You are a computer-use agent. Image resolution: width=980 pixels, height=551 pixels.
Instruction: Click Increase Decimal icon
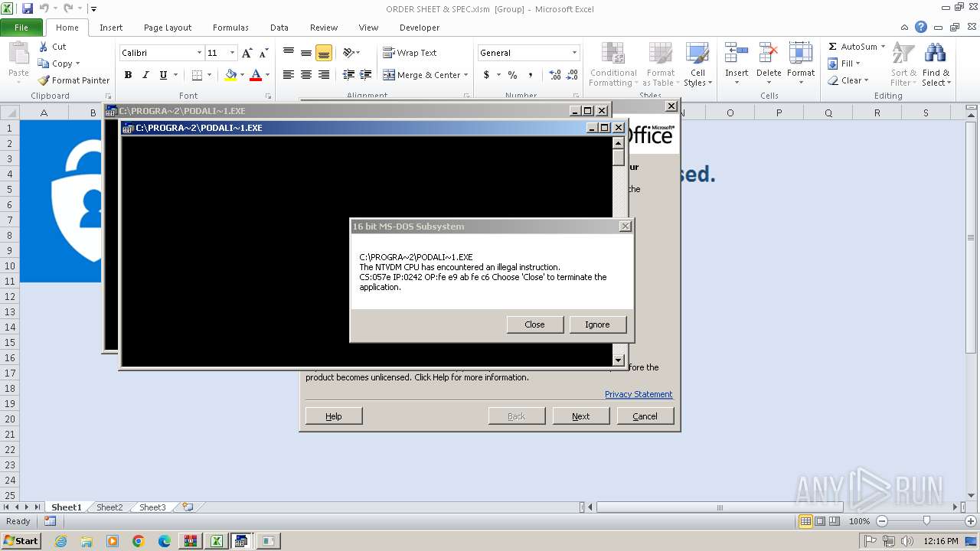[555, 75]
